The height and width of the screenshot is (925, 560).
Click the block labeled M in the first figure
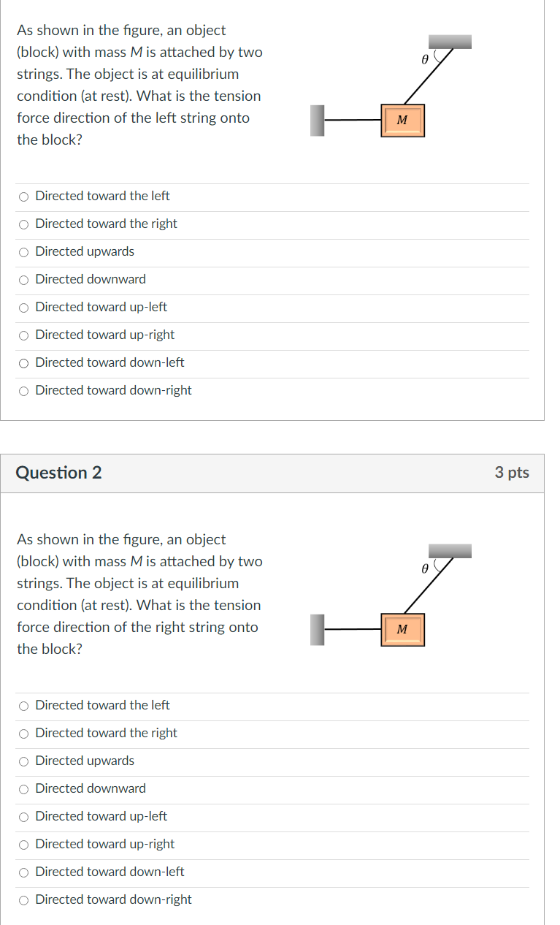tap(402, 120)
